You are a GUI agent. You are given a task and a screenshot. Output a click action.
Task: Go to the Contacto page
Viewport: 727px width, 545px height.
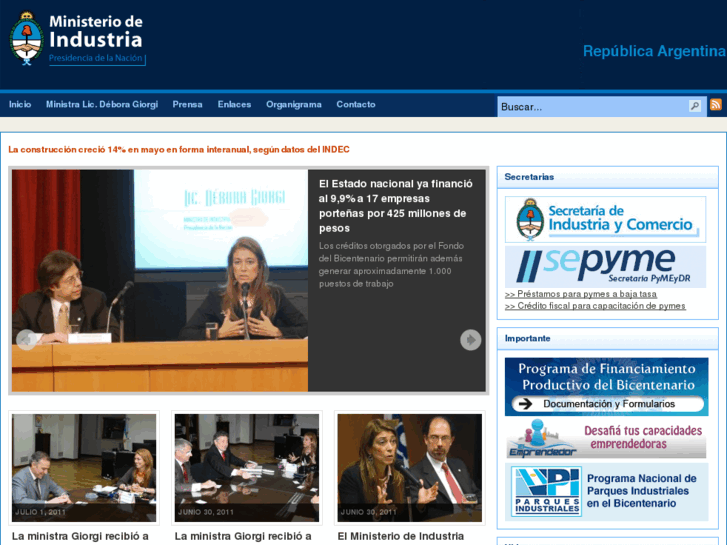tap(356, 105)
